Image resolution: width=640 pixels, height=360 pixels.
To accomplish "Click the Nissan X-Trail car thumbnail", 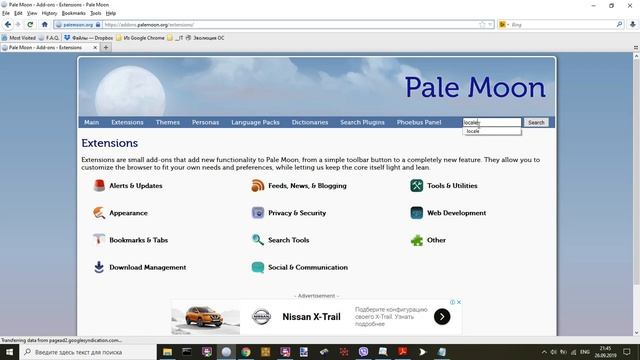I will click(205, 318).
